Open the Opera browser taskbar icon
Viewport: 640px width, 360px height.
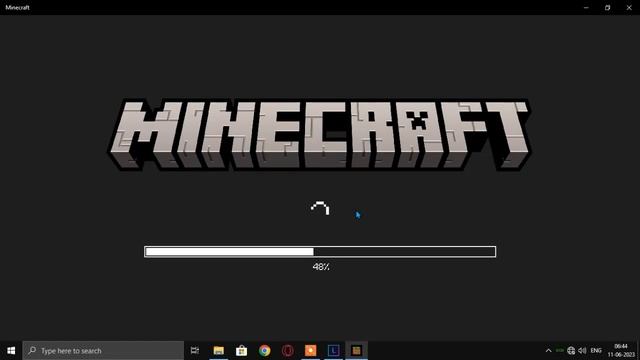[288, 351]
